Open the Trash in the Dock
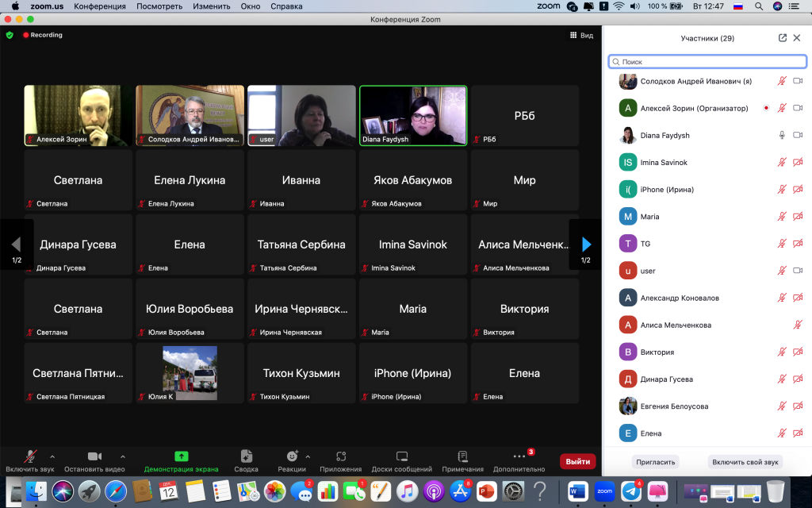The height and width of the screenshot is (508, 812). click(x=776, y=491)
